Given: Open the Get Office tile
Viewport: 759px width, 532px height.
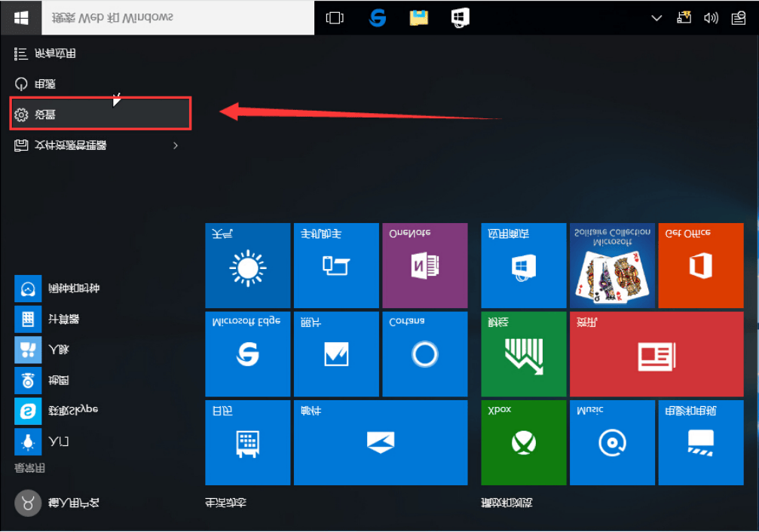Looking at the screenshot, I should click(x=700, y=265).
